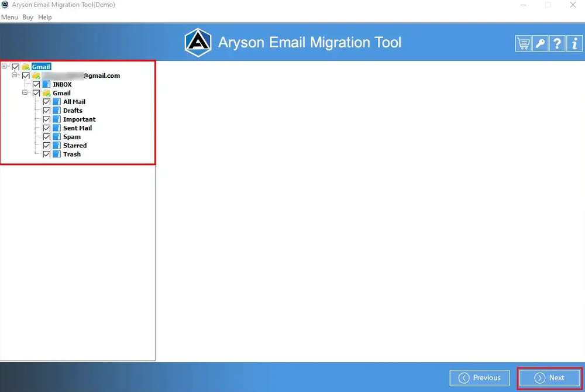Click the info about icon
The width and height of the screenshot is (585, 392).
point(574,44)
